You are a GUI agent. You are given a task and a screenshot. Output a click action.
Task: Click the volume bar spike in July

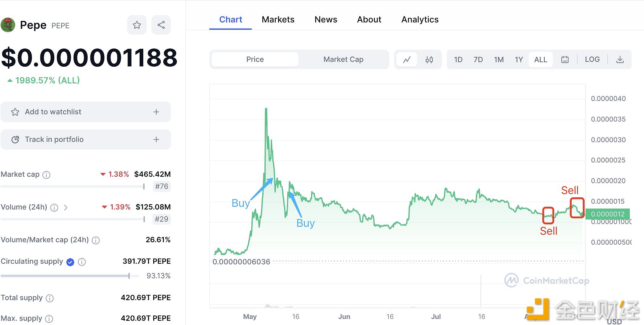point(481,291)
